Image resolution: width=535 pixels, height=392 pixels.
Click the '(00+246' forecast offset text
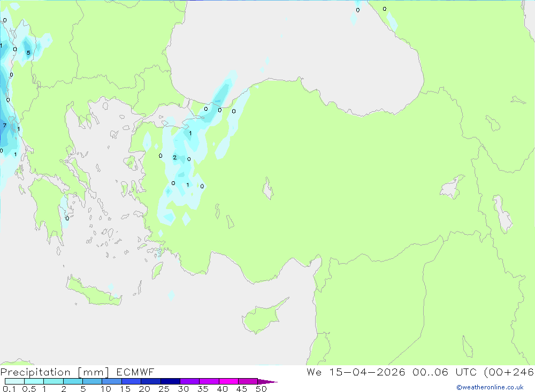click(x=509, y=372)
